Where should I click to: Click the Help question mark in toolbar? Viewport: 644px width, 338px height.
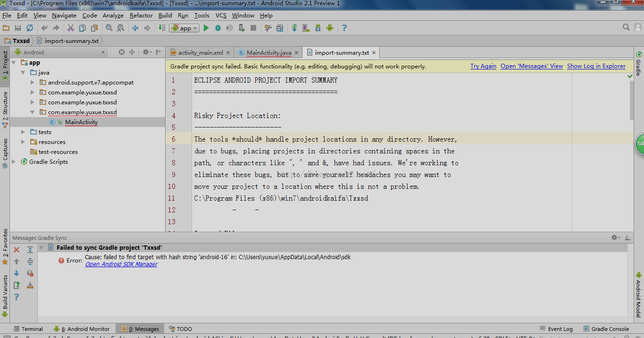pyautogui.click(x=344, y=28)
